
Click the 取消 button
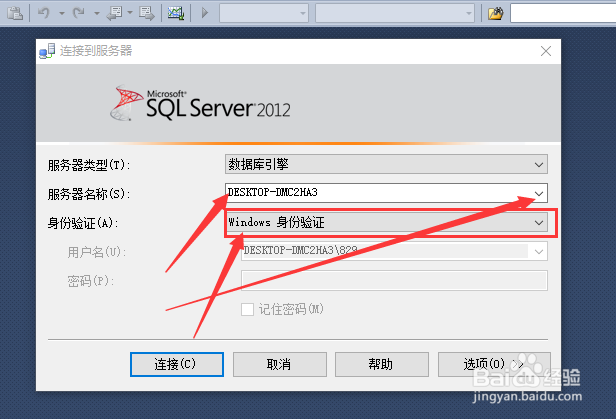[280, 364]
